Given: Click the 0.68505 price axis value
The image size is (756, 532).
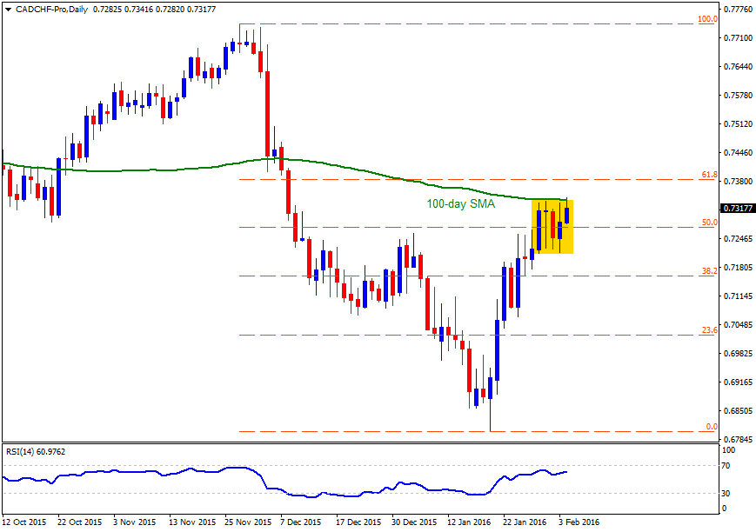Looking at the screenshot, I should [738, 410].
